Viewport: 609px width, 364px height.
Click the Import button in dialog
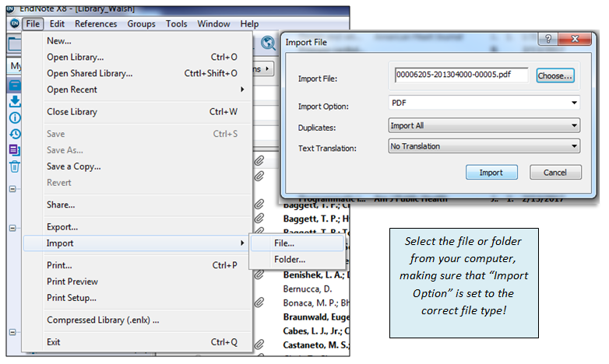491,173
